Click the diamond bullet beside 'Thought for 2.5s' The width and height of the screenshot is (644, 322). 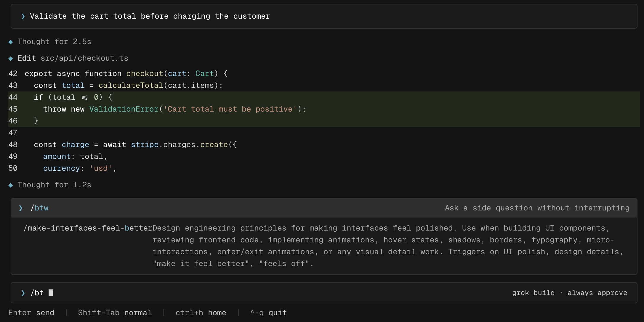click(x=11, y=42)
